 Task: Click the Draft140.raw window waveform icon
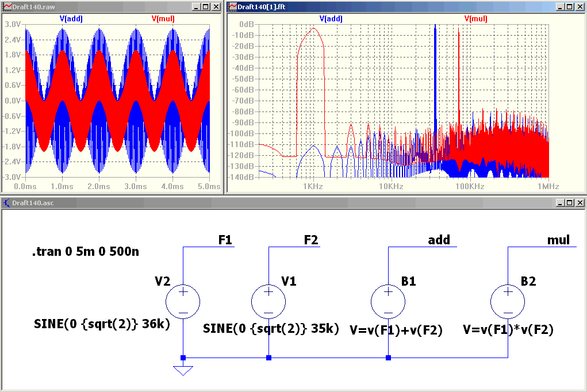(x=7, y=7)
